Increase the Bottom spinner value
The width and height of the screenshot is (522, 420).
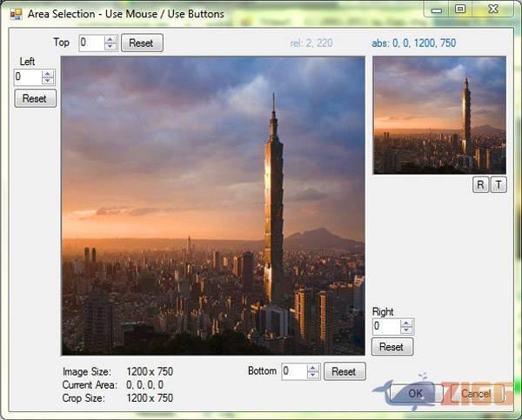point(313,367)
